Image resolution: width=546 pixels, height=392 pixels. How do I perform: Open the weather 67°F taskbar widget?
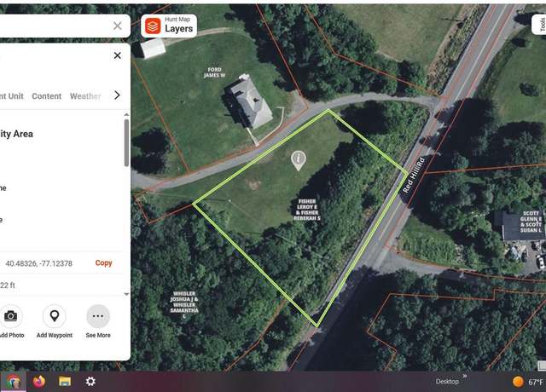tap(528, 382)
